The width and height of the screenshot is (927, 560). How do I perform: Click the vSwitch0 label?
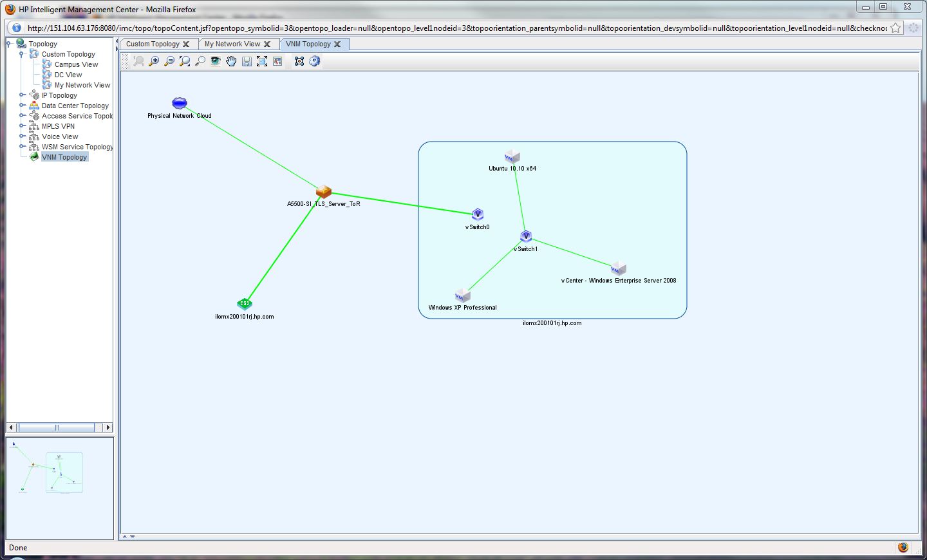coord(478,227)
